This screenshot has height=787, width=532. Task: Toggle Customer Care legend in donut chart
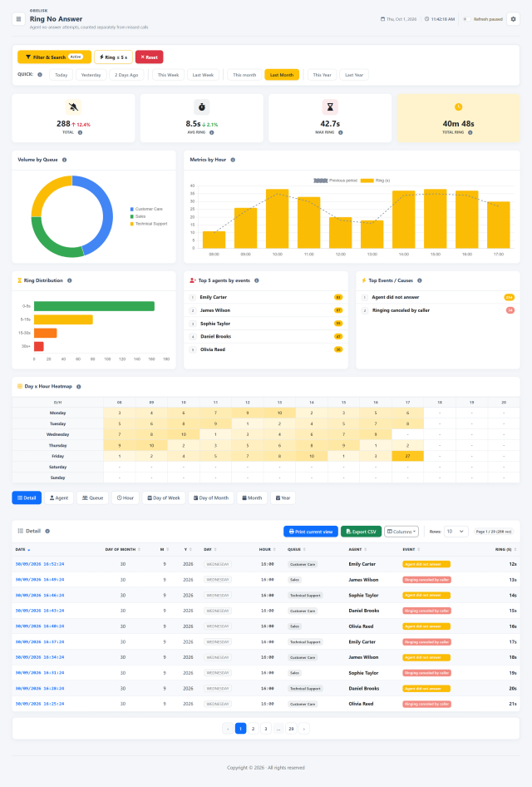click(x=146, y=209)
